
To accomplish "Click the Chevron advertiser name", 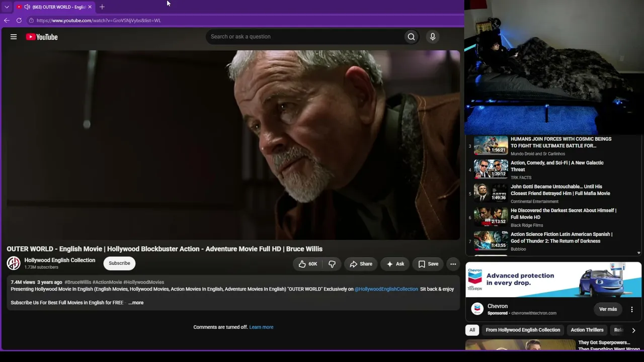I will (x=498, y=306).
